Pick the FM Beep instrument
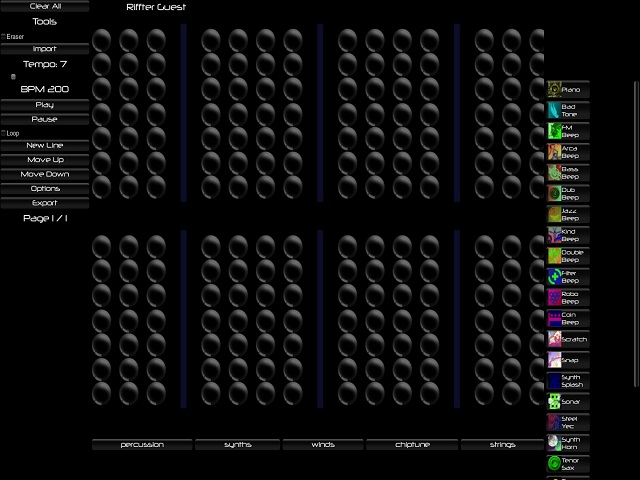Image resolution: width=640 pixels, height=480 pixels. [x=568, y=131]
